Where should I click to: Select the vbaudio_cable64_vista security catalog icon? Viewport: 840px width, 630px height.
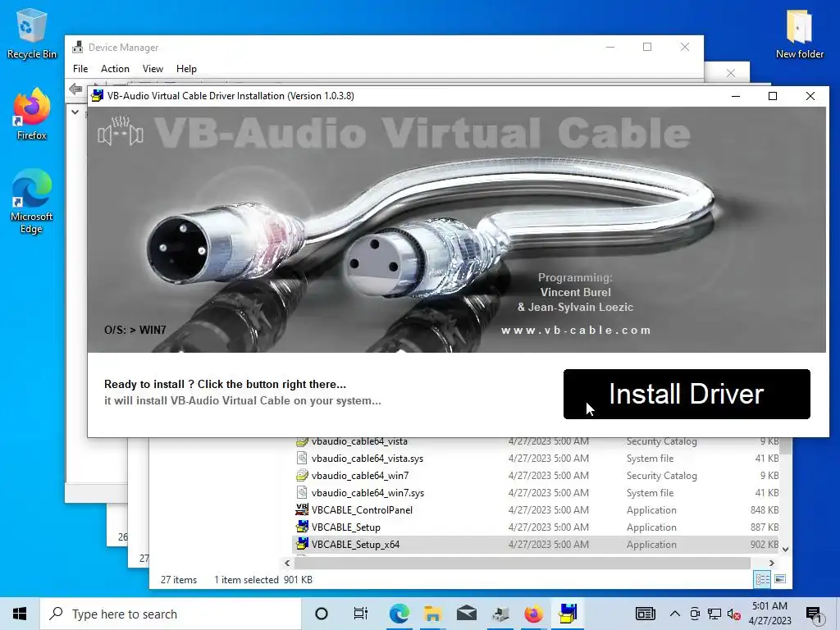[302, 441]
